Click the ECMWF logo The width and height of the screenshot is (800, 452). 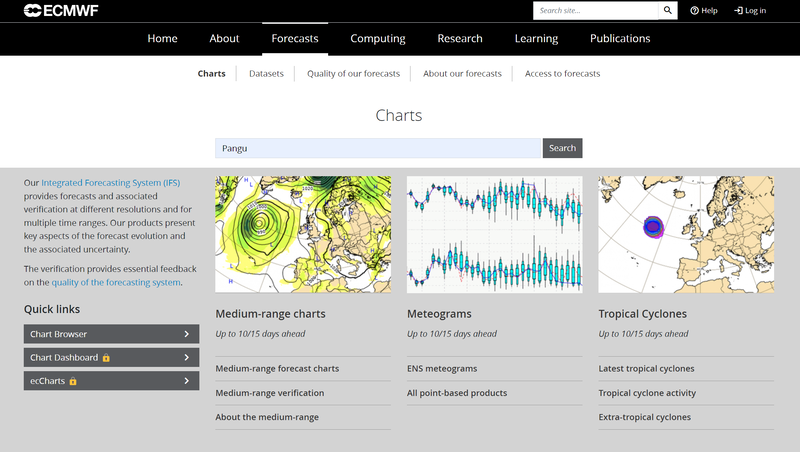(61, 11)
